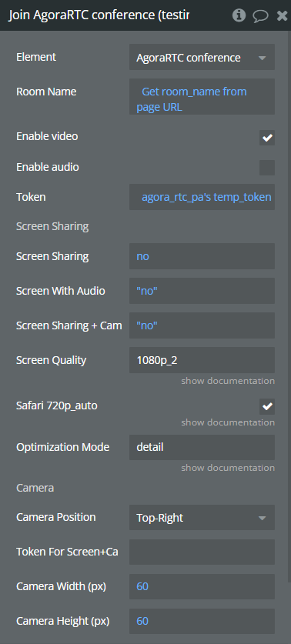The image size is (291, 644).
Task: Edit the Screen With Audio field
Action: [x=202, y=291]
